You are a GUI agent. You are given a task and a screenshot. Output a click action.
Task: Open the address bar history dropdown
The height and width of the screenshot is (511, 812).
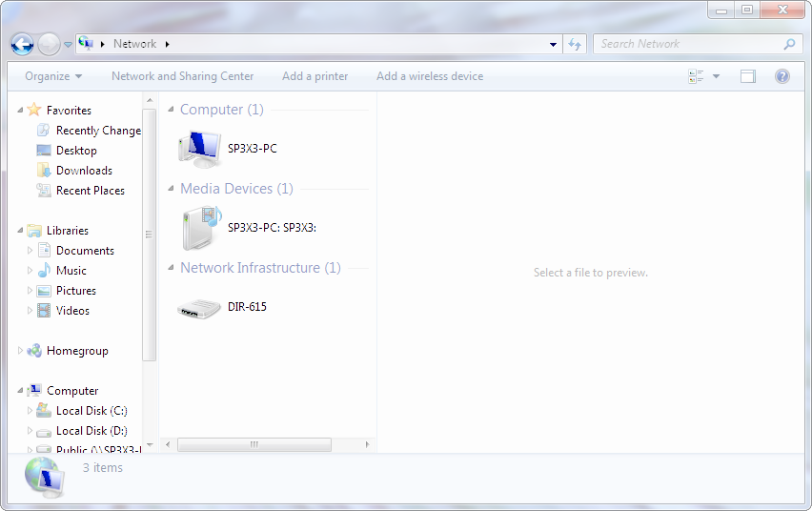pos(553,44)
